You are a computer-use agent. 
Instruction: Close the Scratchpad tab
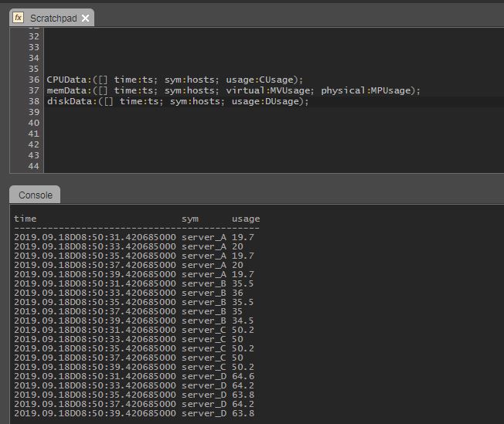(x=86, y=19)
